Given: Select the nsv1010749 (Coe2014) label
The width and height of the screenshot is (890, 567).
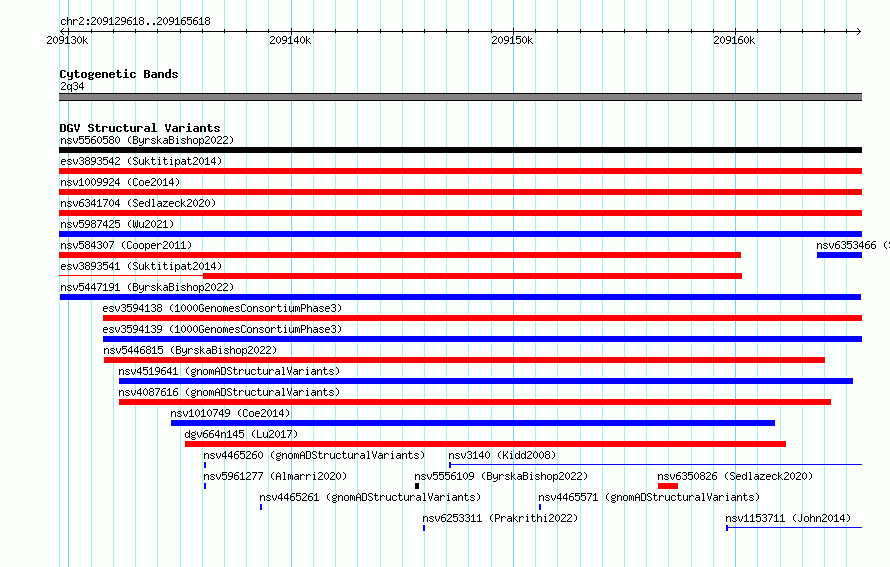Looking at the screenshot, I should tap(230, 413).
